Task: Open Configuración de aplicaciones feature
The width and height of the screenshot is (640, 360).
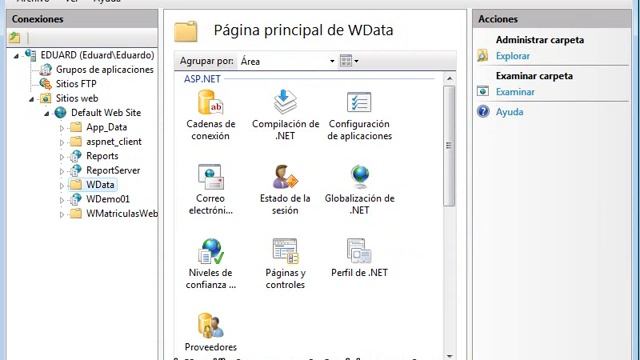Action: (359, 115)
